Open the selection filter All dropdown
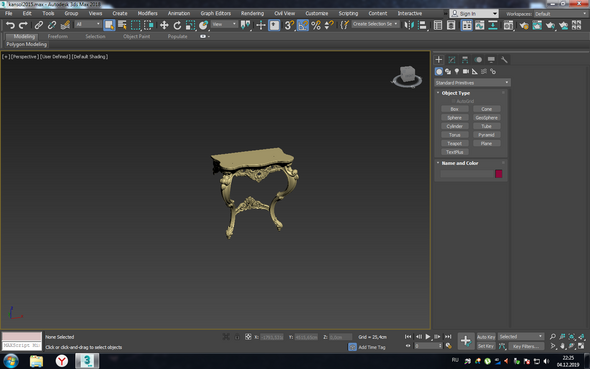 click(88, 24)
